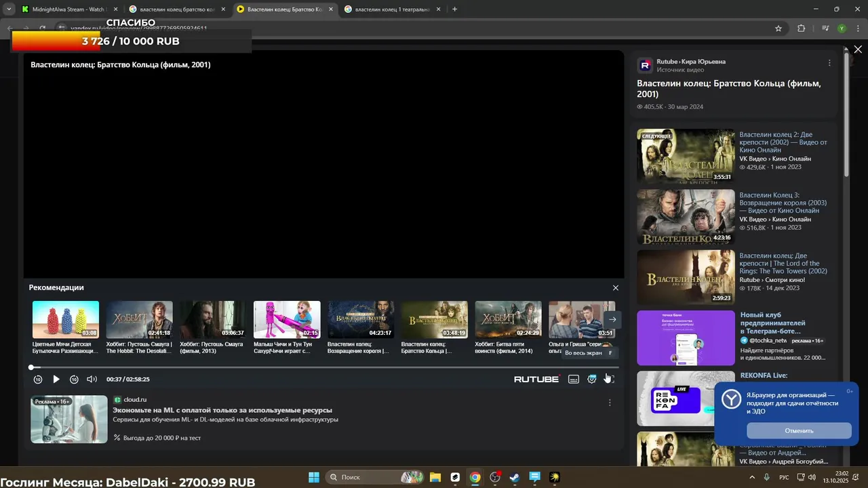This screenshot has width=868, height=488.
Task: Open Хоббит: Пустошь Смауга (фильм, 2013) thumbnail
Action: point(213,320)
